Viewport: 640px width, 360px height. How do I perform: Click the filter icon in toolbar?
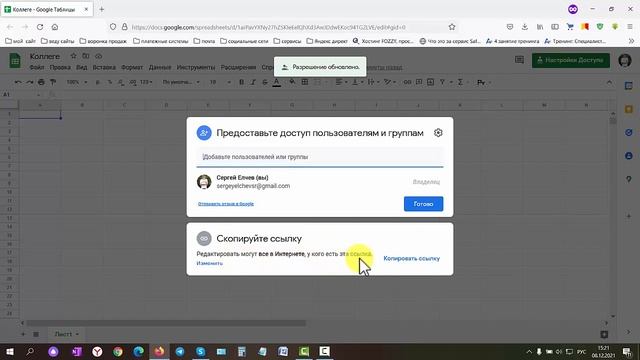442,82
